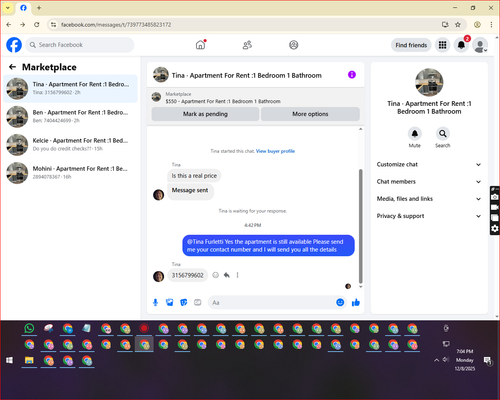Viewport: 500px width, 400px height.
Task: Open new browser tab
Action: 39,8
